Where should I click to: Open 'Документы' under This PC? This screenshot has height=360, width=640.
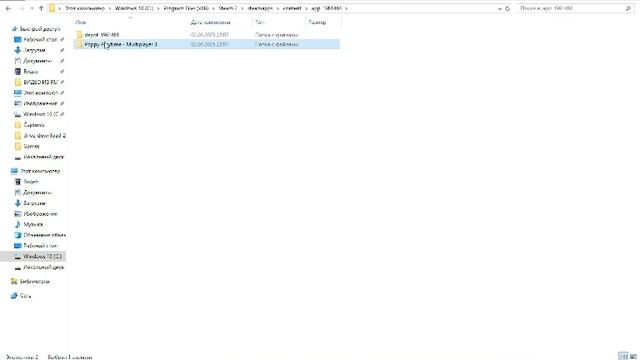coord(37,192)
